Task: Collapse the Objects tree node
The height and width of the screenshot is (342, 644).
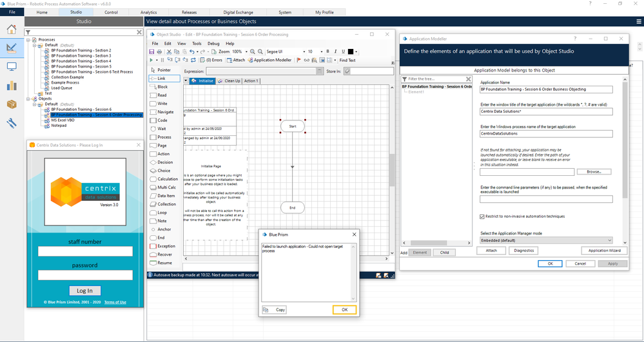Action: 28,99
